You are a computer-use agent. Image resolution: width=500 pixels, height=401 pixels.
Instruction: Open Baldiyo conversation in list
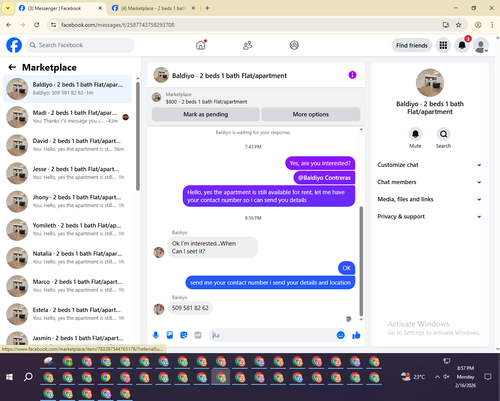(x=67, y=89)
